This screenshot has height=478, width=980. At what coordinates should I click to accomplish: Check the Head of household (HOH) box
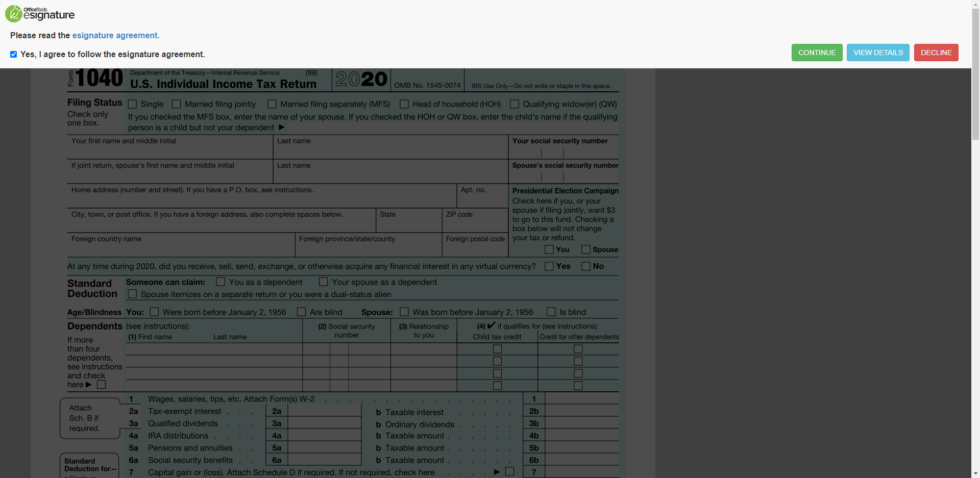coord(404,104)
